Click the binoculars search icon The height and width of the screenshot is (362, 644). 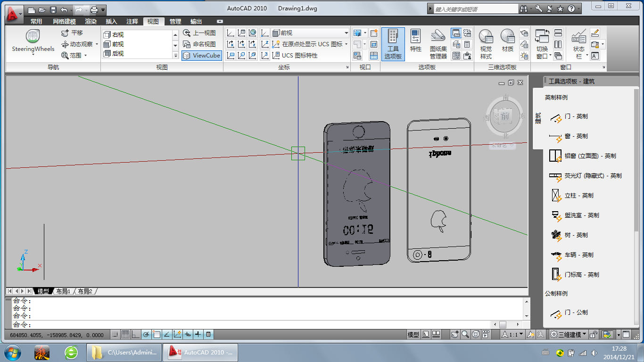pos(524,8)
